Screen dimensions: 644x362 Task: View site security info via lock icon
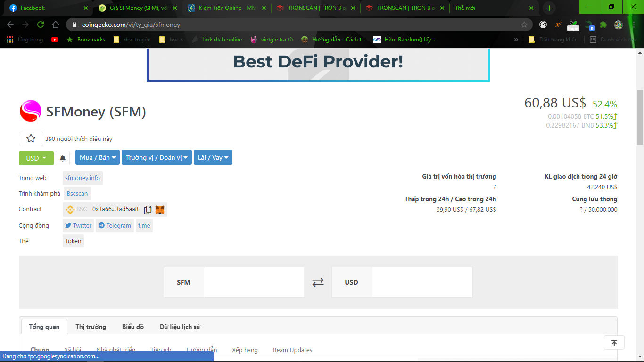[x=74, y=25]
